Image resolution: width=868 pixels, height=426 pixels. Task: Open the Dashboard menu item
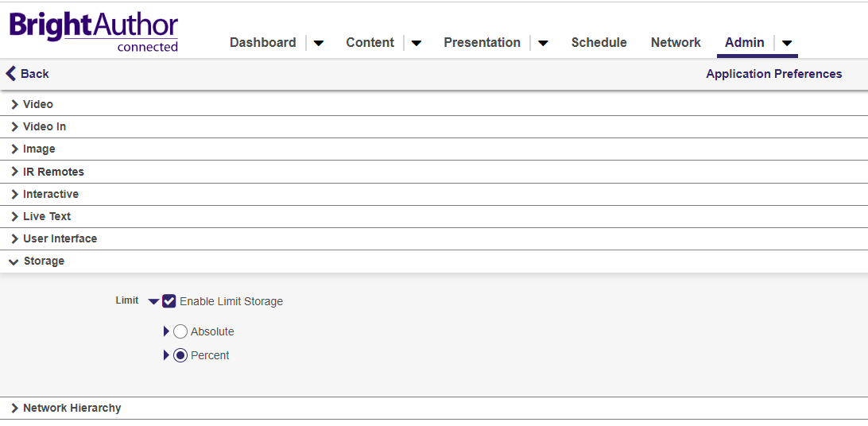262,43
